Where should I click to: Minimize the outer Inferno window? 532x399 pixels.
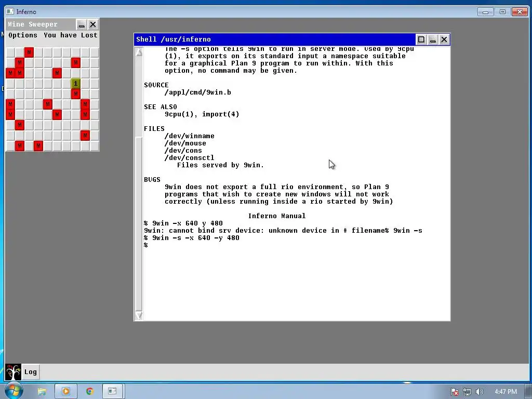coord(485,12)
